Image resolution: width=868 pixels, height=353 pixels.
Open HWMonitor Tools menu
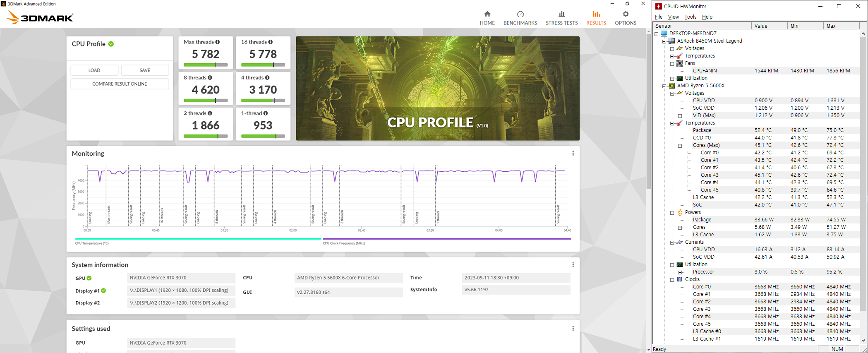pyautogui.click(x=690, y=17)
